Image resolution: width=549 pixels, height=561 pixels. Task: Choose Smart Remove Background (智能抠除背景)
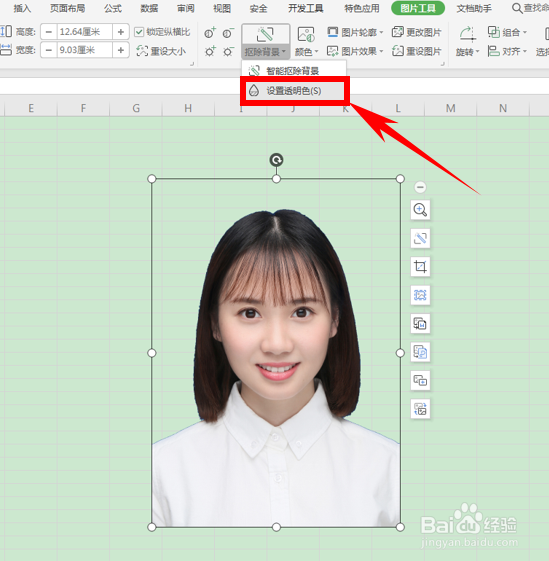tap(294, 70)
